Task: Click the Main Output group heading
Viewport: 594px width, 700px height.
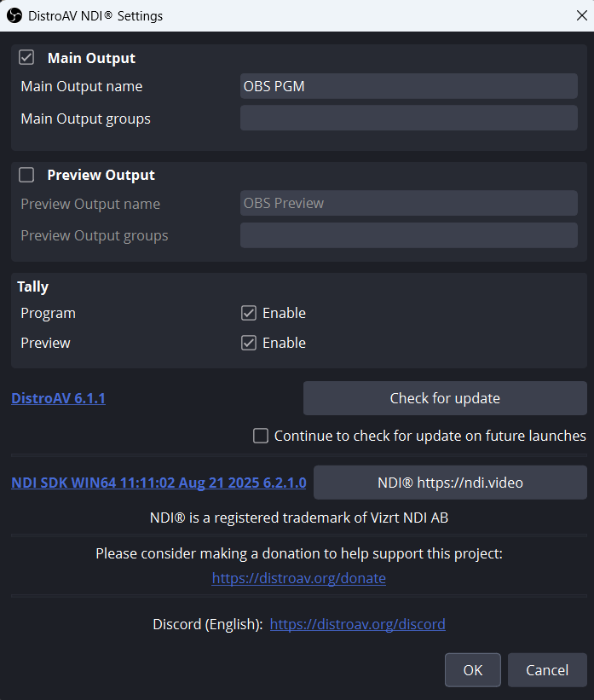Action: point(91,58)
